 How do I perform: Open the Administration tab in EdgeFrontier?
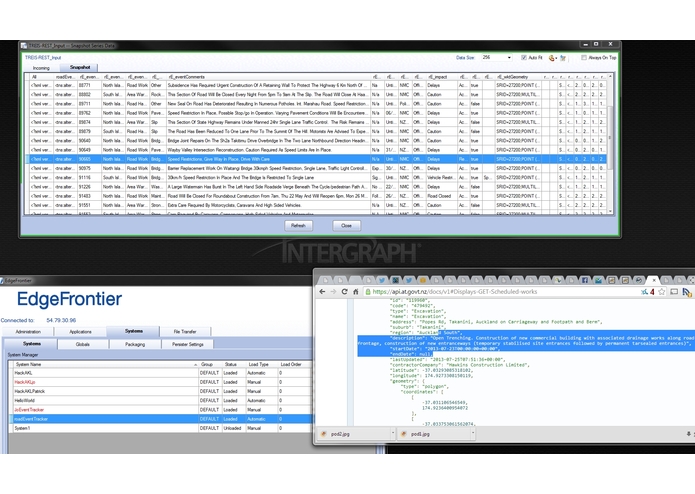[28, 331]
